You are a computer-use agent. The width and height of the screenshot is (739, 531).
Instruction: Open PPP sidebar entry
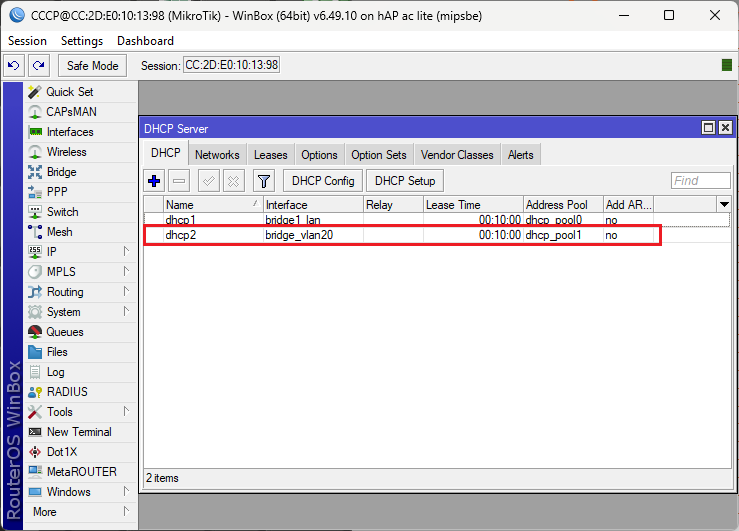click(x=80, y=192)
